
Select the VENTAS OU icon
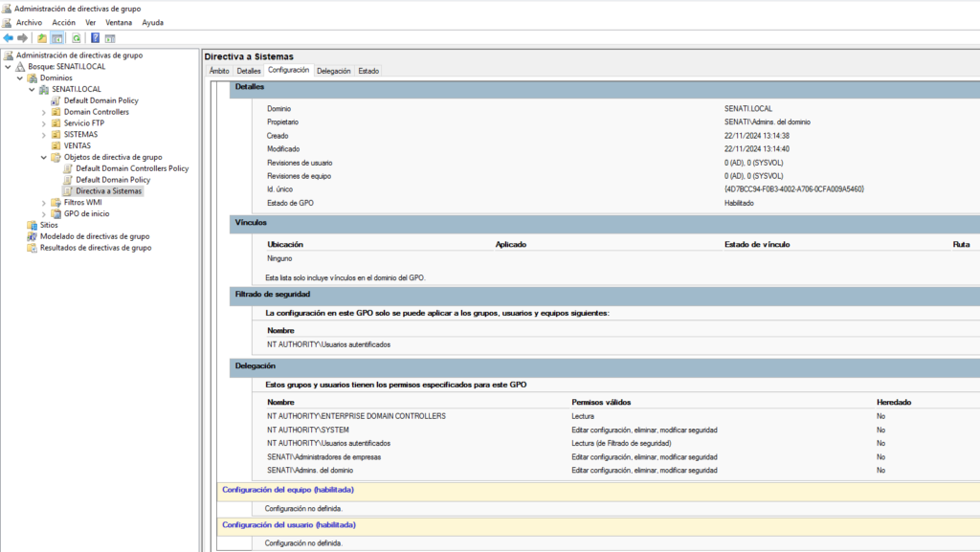(56, 145)
